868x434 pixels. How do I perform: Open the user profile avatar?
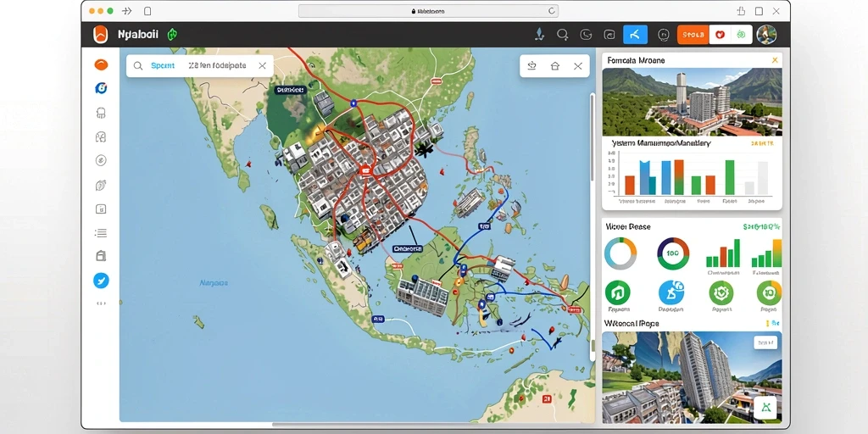click(x=766, y=34)
